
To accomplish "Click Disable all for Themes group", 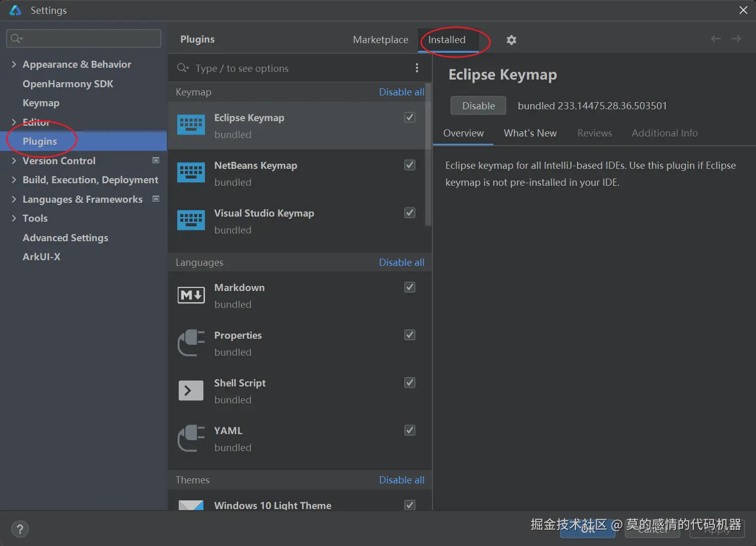I will tap(402, 480).
